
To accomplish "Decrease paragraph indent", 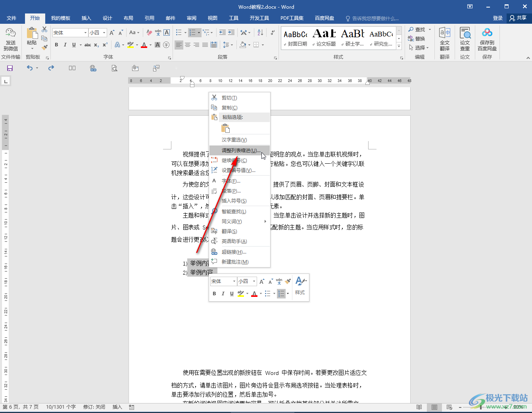I will click(222, 33).
